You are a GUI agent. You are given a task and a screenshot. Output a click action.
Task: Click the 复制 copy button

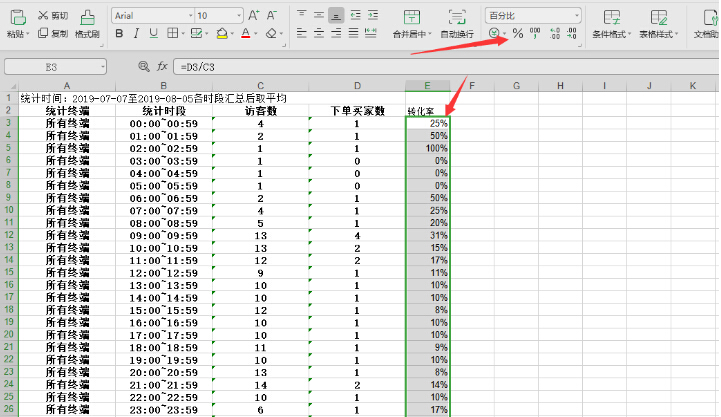point(53,34)
